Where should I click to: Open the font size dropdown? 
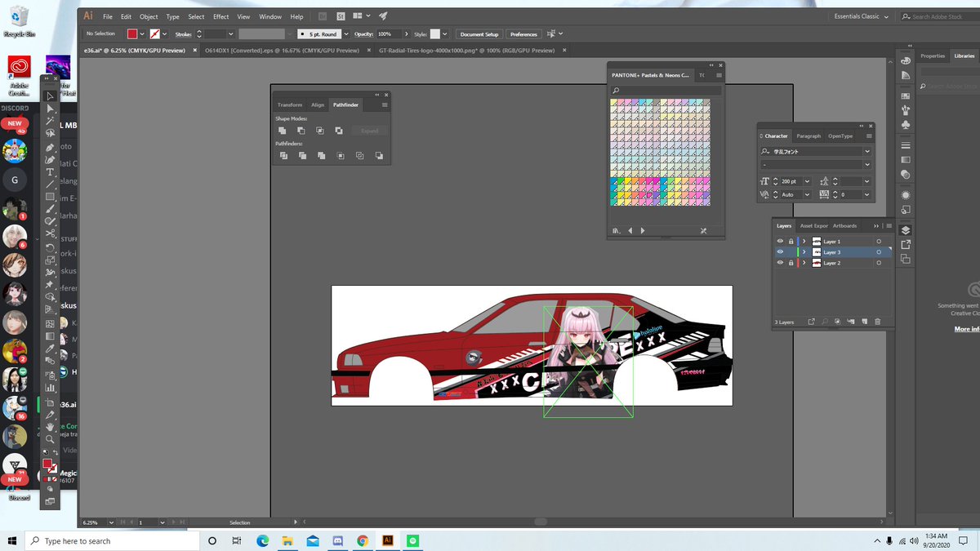(x=807, y=182)
